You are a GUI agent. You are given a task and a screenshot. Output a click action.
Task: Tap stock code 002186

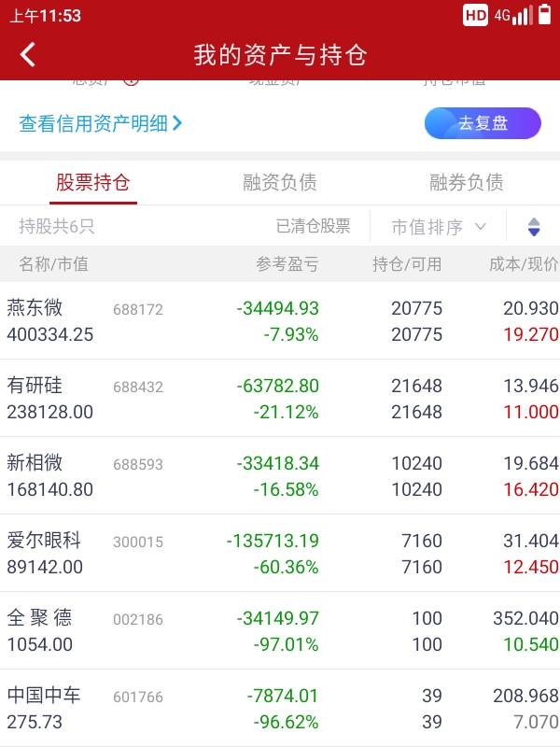click(x=138, y=619)
